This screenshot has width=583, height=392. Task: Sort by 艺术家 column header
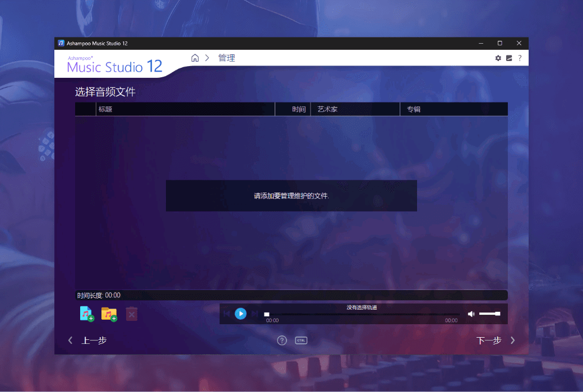pyautogui.click(x=355, y=109)
